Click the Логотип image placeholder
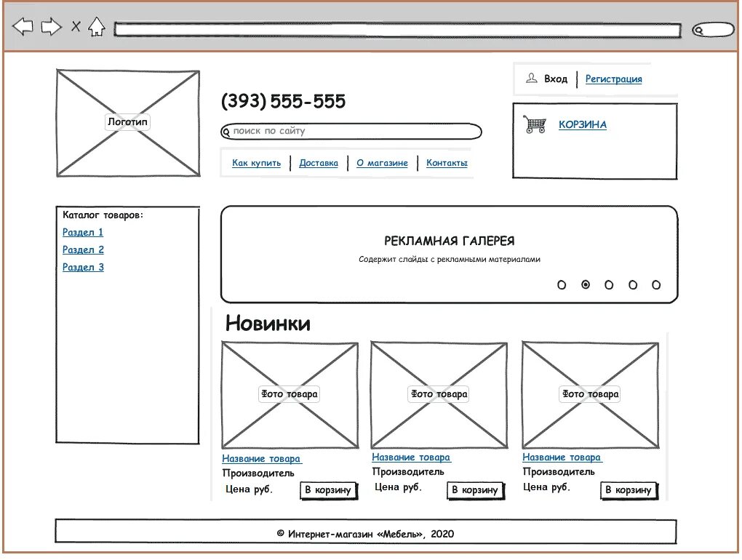Screen dimensions: 742x560 click(x=128, y=123)
